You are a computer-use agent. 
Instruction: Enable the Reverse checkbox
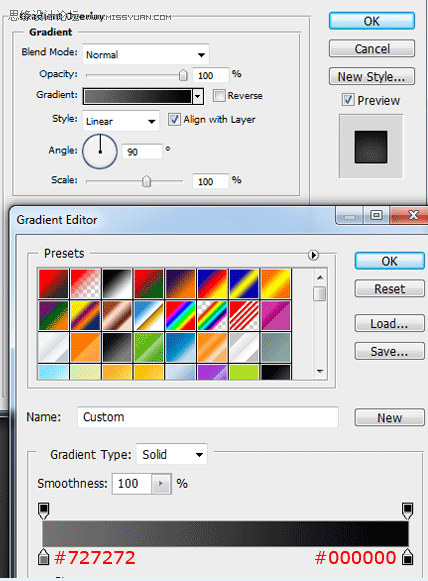219,95
